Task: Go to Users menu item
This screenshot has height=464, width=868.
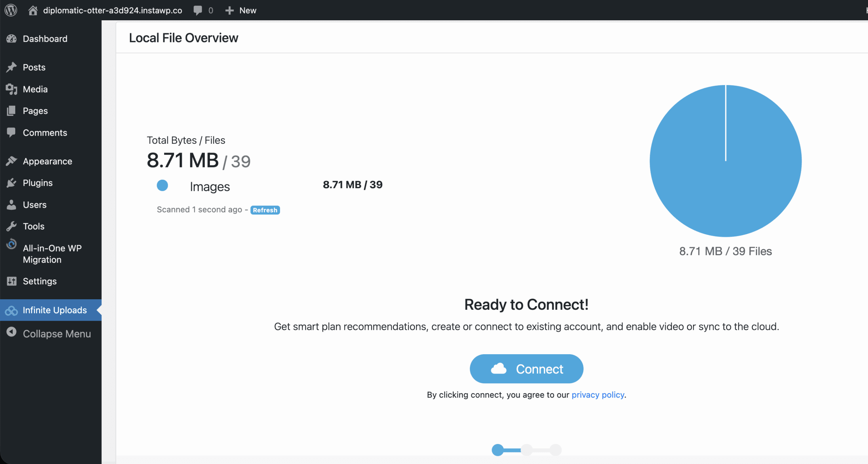Action: 35,205
